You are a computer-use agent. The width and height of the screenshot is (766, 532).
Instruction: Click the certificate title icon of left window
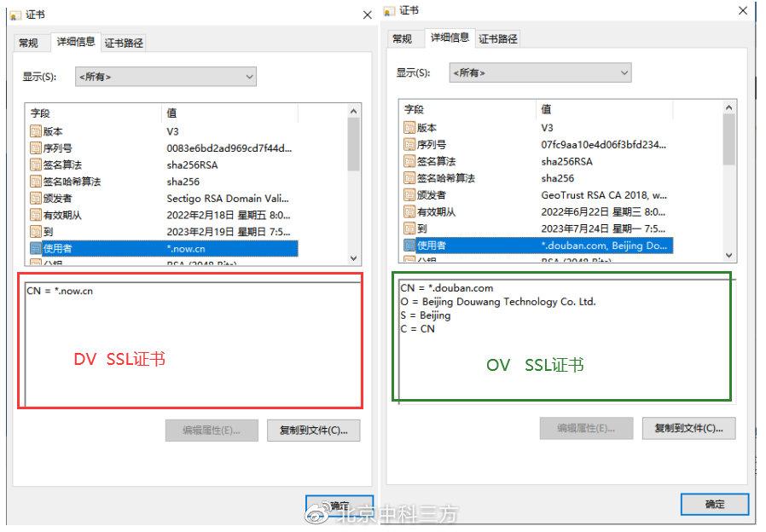[15, 15]
